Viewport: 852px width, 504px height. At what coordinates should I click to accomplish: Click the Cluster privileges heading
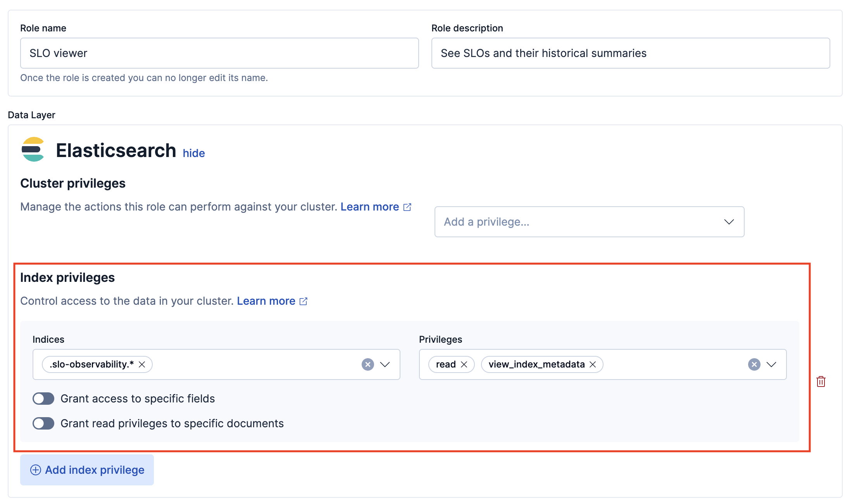[73, 183]
